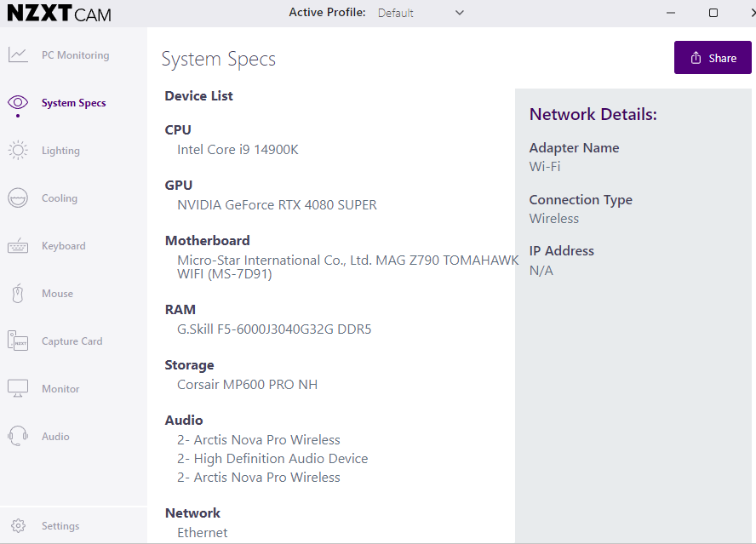Select Ethernet under Network
Screen dimensions: 756x544
click(x=202, y=533)
